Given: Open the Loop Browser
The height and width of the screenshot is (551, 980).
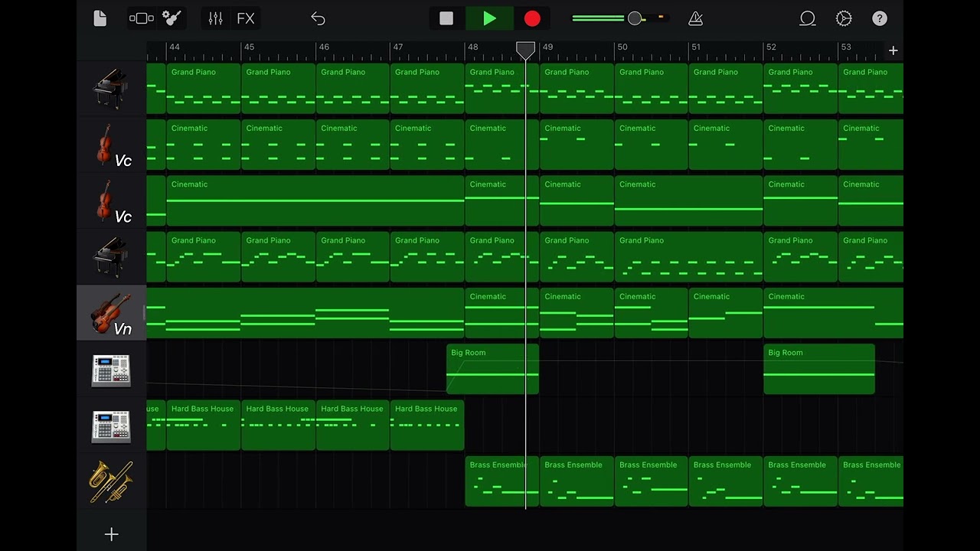Looking at the screenshot, I should tap(807, 18).
